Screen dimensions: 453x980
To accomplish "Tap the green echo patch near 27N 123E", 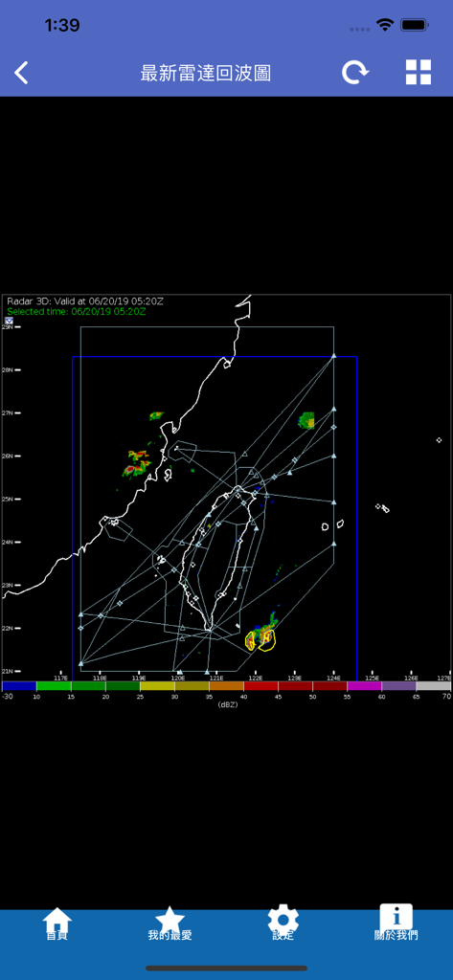I will (x=306, y=420).
